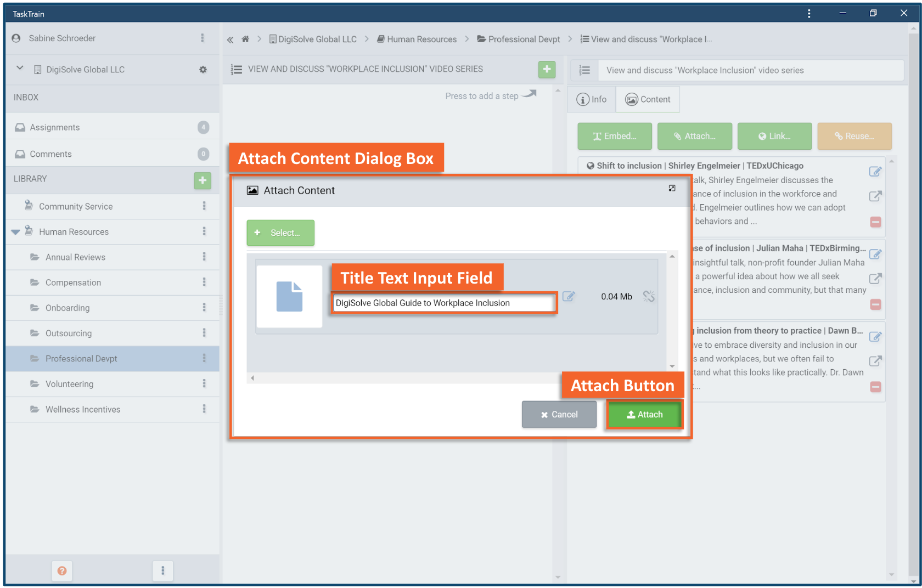Open the bottom sidebar more options button

162,570
